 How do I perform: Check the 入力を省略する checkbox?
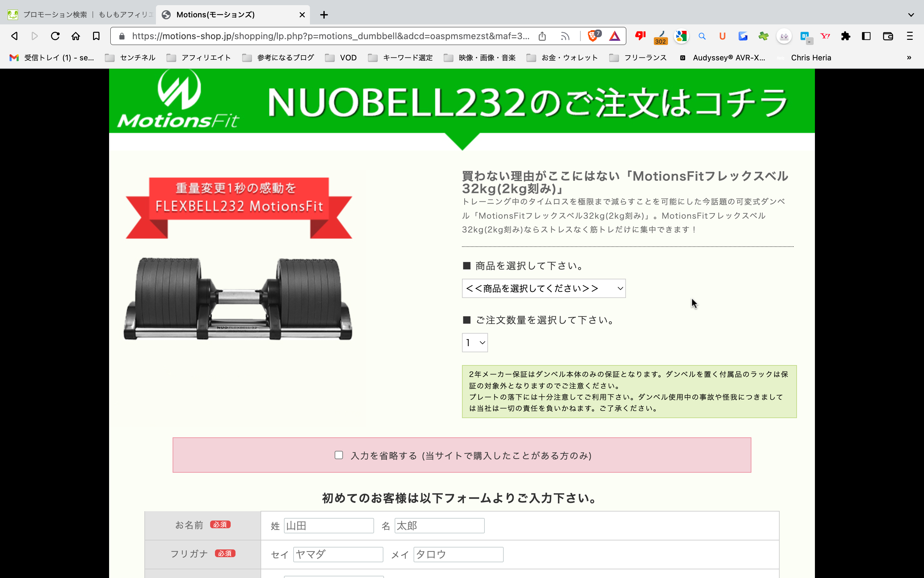pos(339,455)
